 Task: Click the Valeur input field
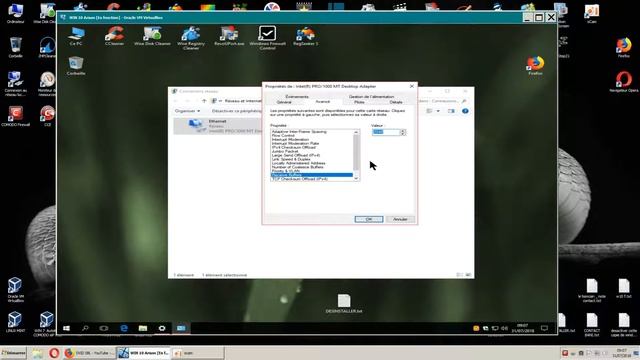coord(386,132)
